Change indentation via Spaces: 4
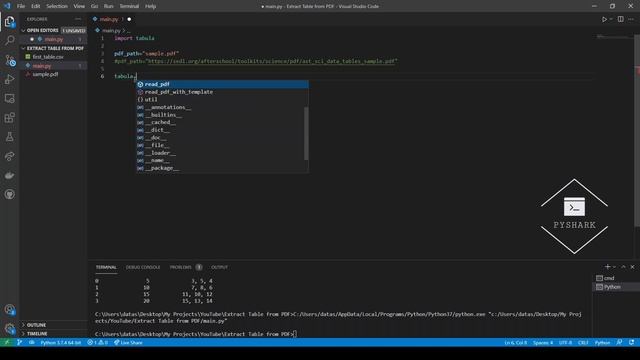640x360 pixels. point(543,342)
